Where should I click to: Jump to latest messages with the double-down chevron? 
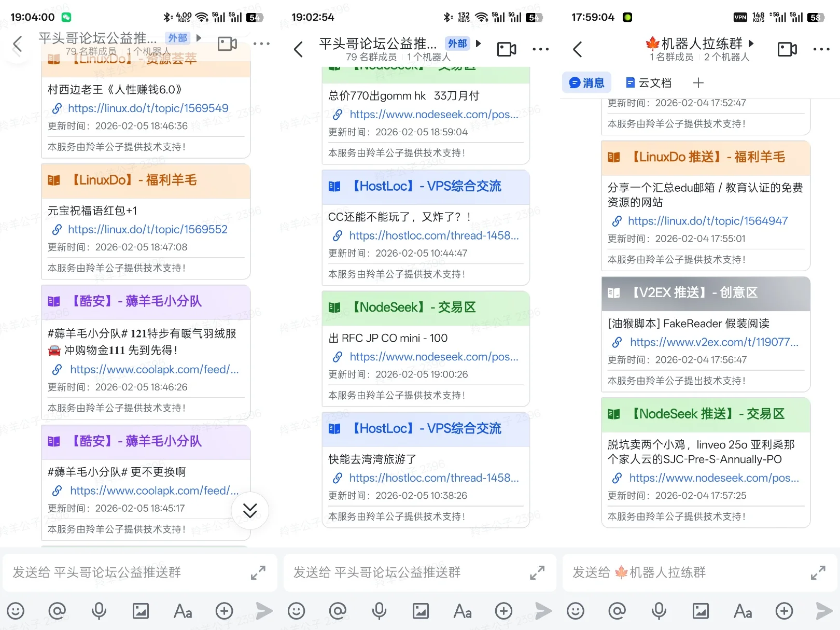[x=250, y=511]
